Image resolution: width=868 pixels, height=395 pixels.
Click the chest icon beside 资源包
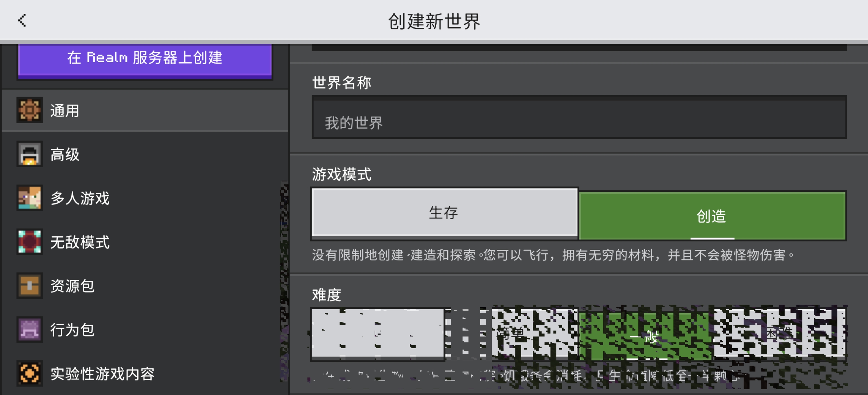(x=30, y=286)
